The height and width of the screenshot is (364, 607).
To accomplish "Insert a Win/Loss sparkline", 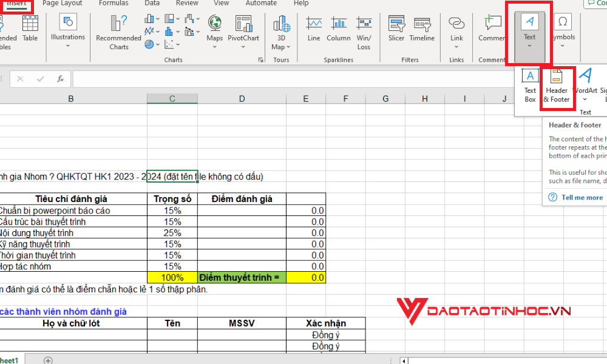I will coord(364,33).
